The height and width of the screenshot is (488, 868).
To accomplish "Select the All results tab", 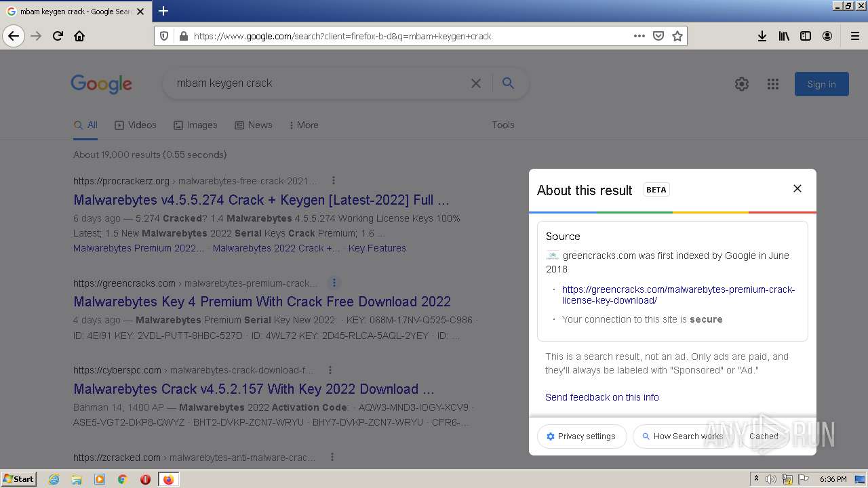I will (x=85, y=125).
